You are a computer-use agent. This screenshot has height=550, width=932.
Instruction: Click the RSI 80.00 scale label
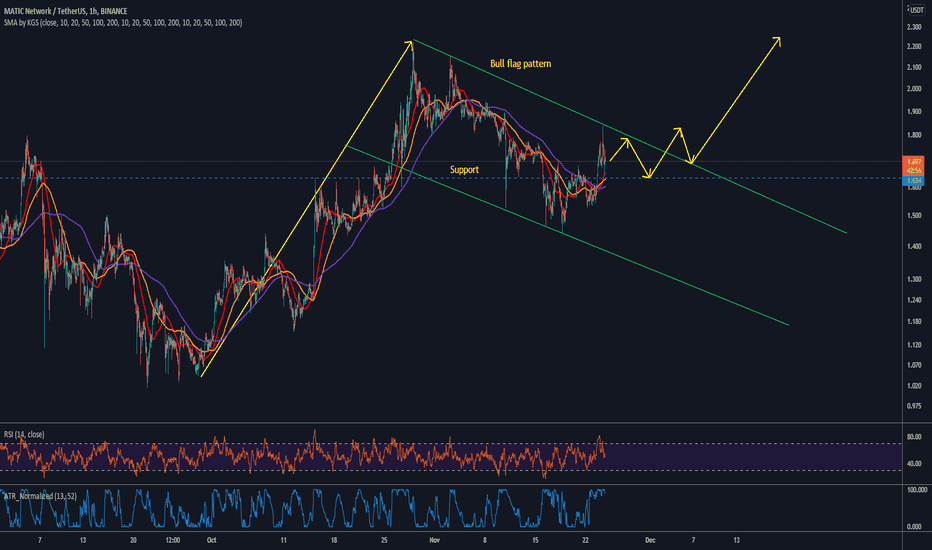pos(914,436)
